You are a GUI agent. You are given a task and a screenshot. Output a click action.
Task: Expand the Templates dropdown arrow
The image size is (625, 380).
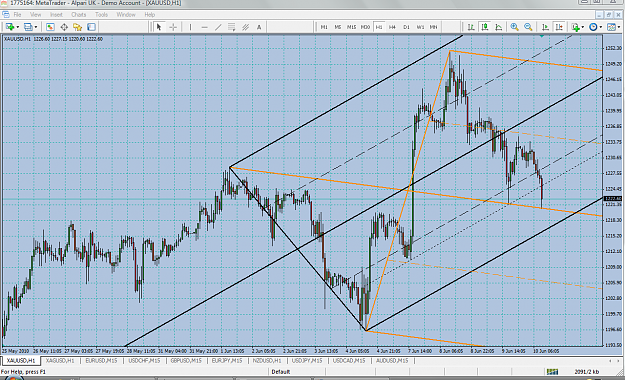619,27
